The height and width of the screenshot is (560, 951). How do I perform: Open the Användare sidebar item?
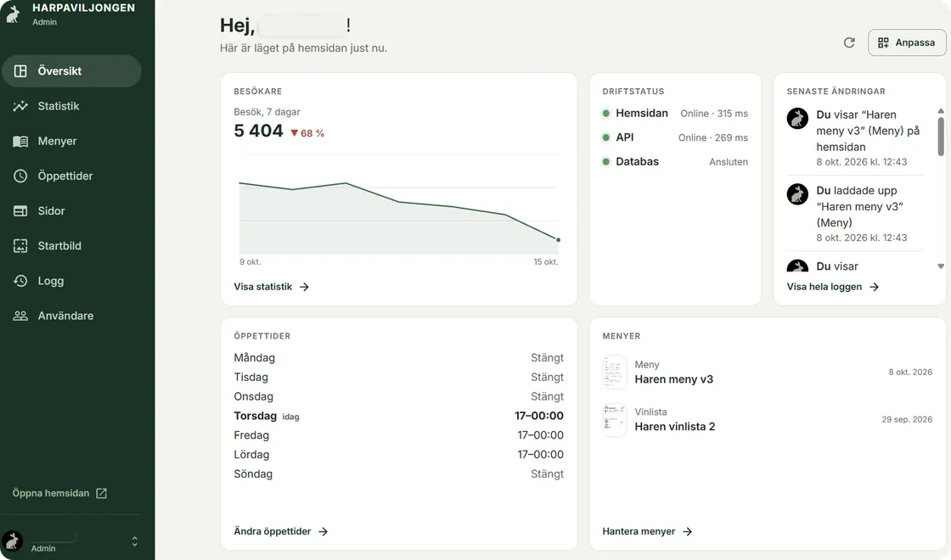coord(71,316)
